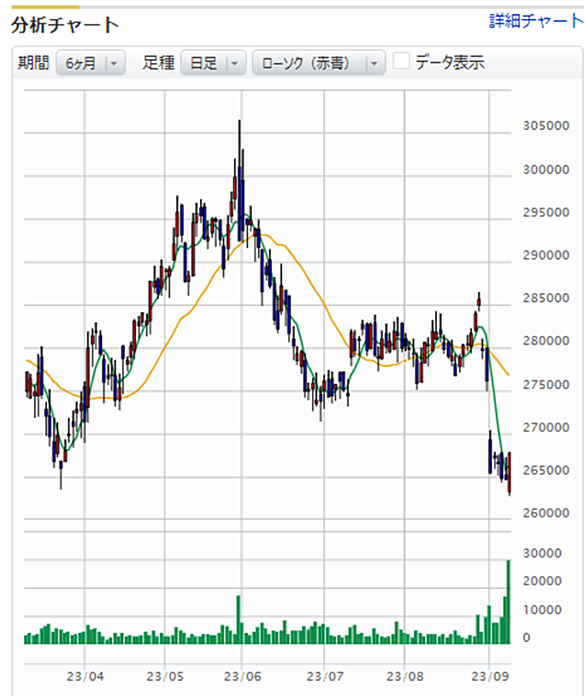This screenshot has width=586, height=696.
Task: Click the 280000 price axis label
Action: pyautogui.click(x=546, y=341)
